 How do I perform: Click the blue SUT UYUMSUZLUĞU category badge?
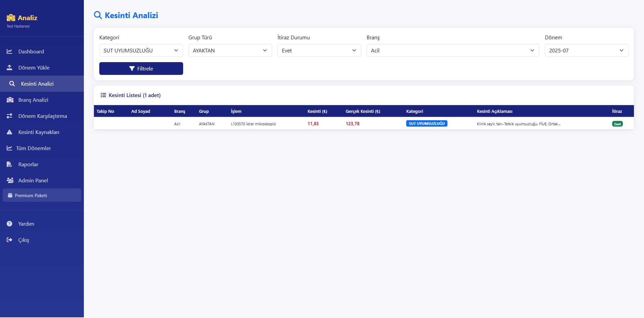tap(427, 124)
